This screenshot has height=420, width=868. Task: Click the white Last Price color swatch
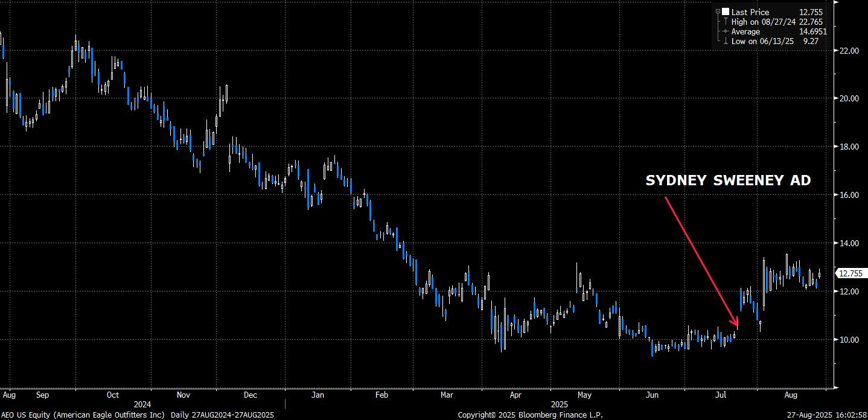click(725, 12)
